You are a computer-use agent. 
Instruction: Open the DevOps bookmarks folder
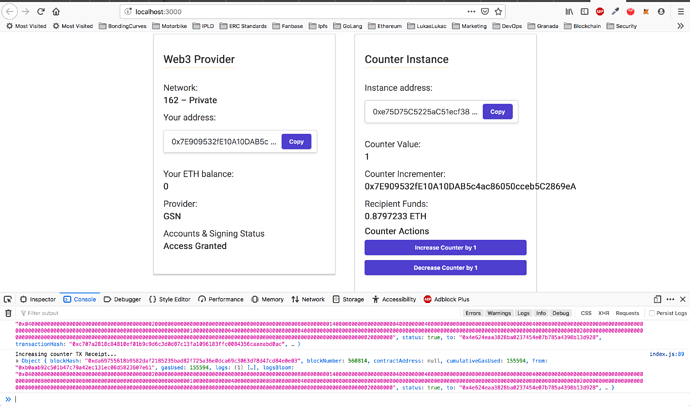tap(507, 26)
